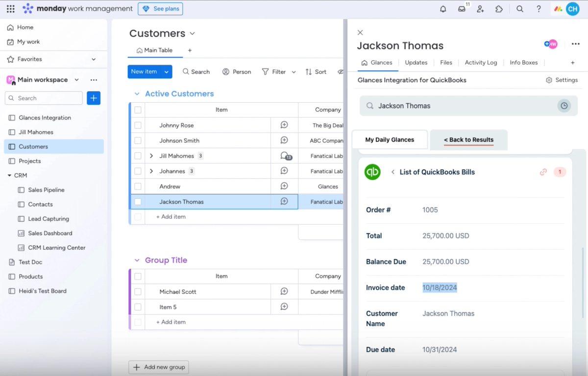Open the Activity Log tab

click(481, 63)
